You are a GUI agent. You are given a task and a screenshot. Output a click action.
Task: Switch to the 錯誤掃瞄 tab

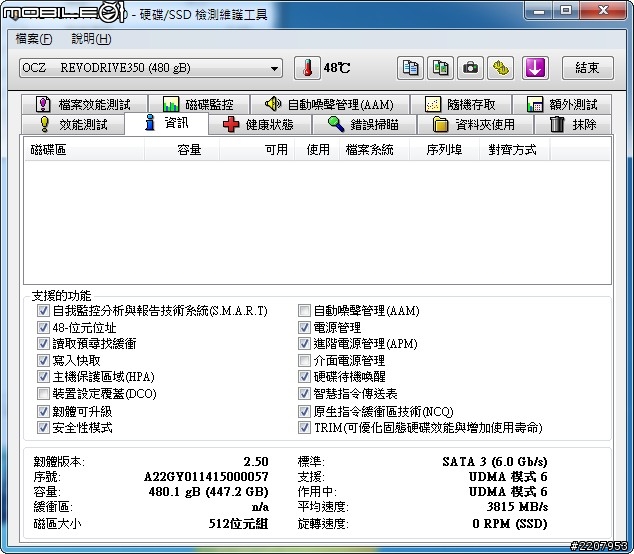(364, 124)
